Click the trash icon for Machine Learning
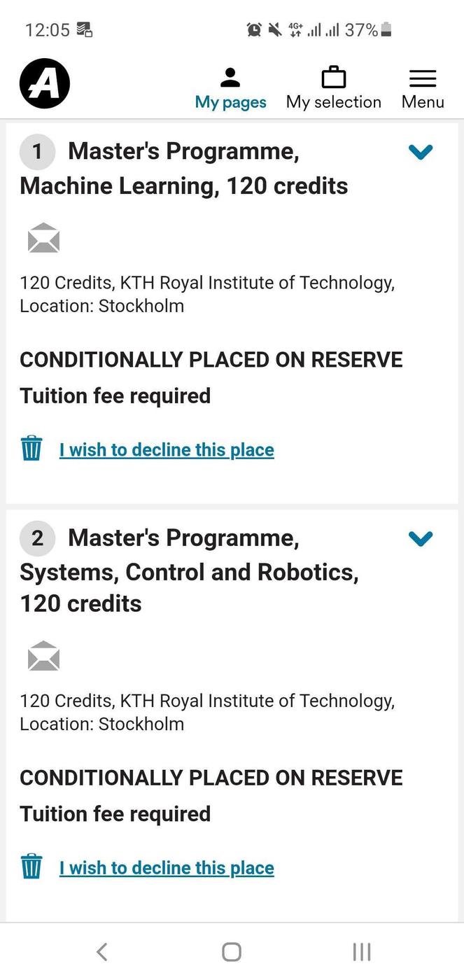Image resolution: width=464 pixels, height=980 pixels. (x=31, y=448)
